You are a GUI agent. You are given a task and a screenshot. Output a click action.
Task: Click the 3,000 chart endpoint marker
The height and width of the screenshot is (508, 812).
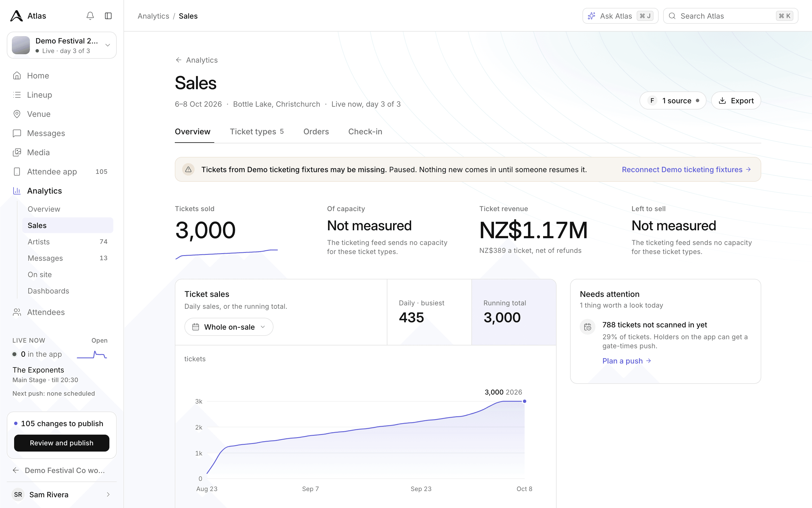524,401
